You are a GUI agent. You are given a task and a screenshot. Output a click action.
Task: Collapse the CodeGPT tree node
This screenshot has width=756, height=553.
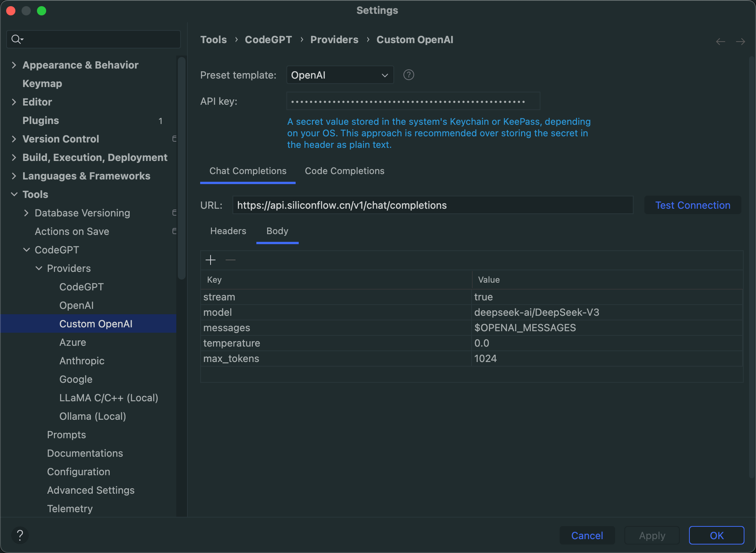point(27,250)
